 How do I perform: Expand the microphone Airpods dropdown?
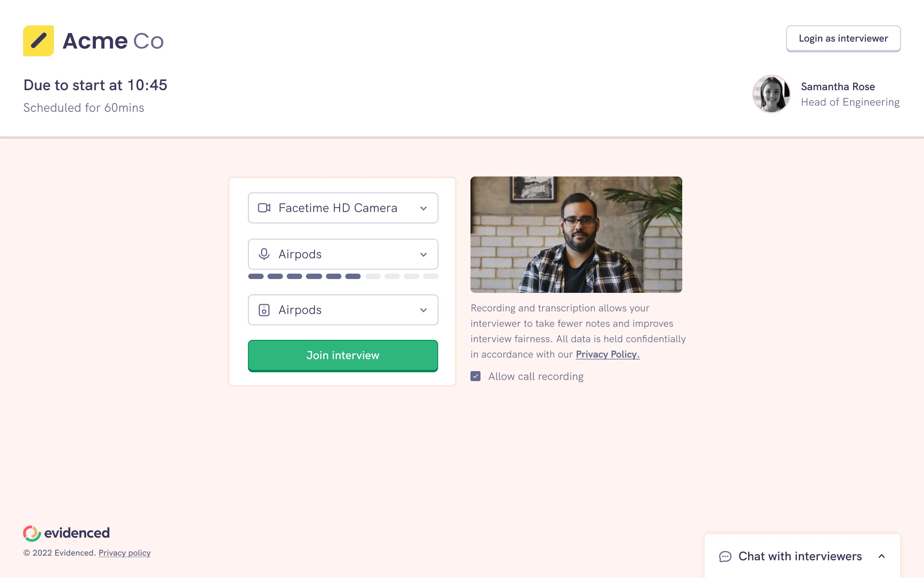pyautogui.click(x=343, y=254)
